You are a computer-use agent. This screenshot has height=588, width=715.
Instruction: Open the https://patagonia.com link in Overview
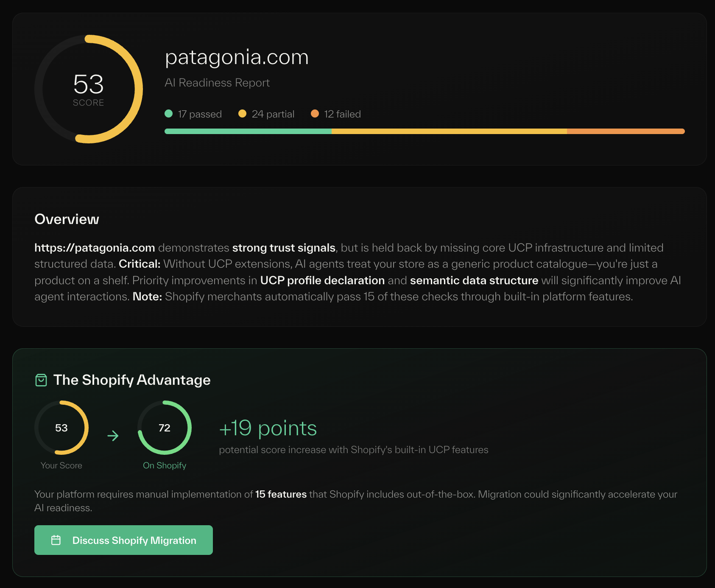click(x=94, y=248)
